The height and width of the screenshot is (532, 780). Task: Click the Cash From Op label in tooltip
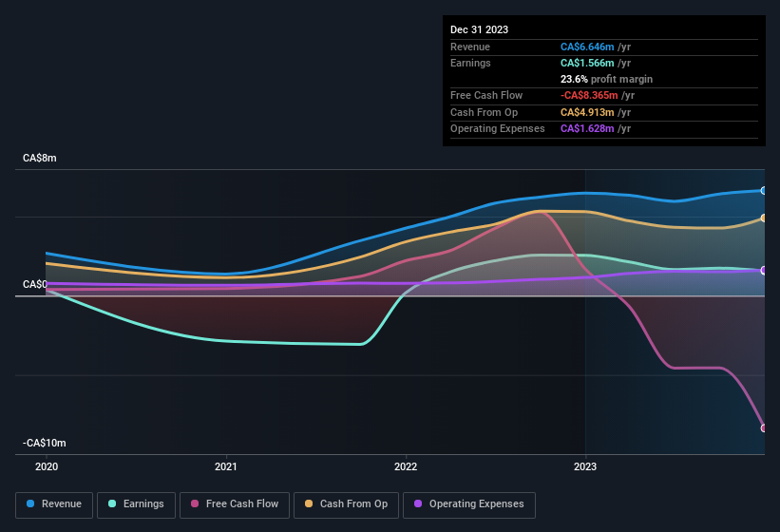click(x=484, y=112)
